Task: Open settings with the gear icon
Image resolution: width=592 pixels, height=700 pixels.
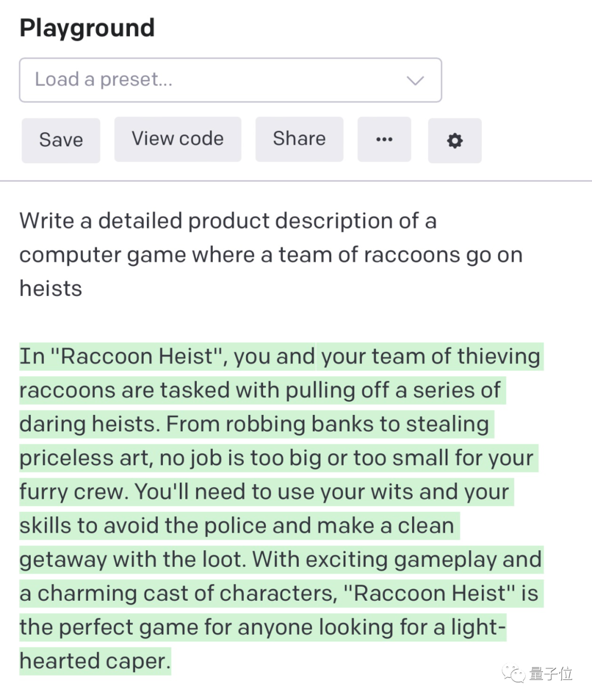Action: point(454,140)
